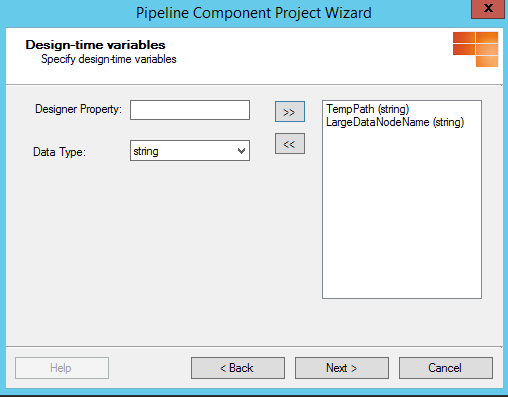
Task: Add property using the >> button
Action: pyautogui.click(x=290, y=112)
